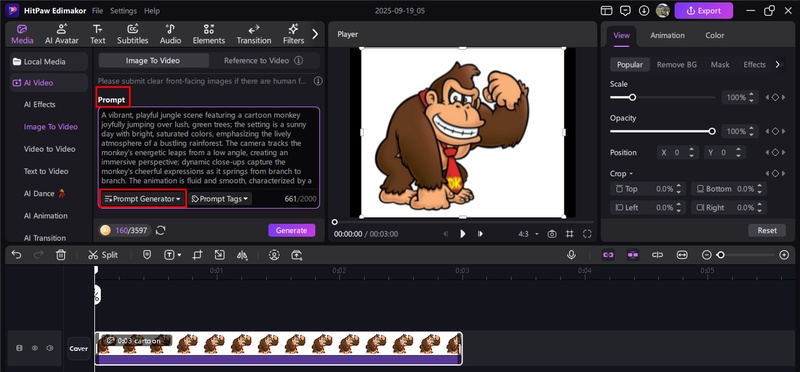Toggle track mute speaker icon

click(49, 348)
